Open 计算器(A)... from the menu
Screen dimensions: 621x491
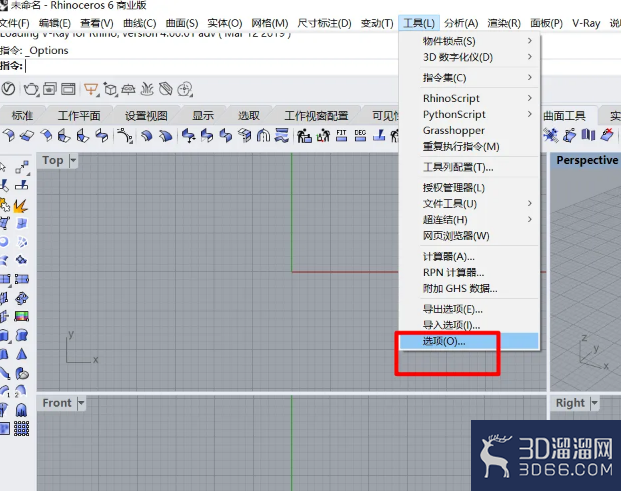coord(469,257)
